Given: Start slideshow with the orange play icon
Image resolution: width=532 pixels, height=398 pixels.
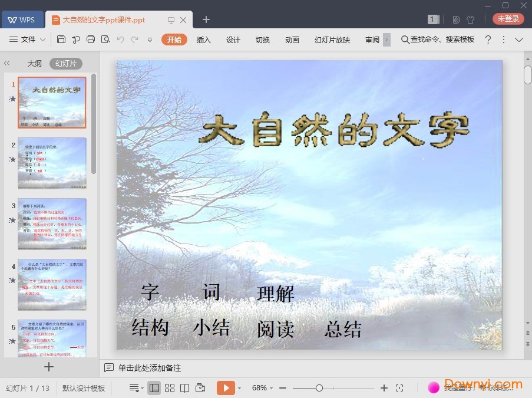Looking at the screenshot, I should tap(225, 387).
